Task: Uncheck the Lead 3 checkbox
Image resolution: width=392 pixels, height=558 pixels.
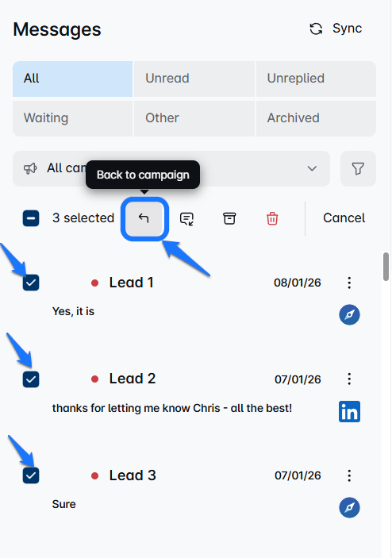Action: [x=31, y=475]
